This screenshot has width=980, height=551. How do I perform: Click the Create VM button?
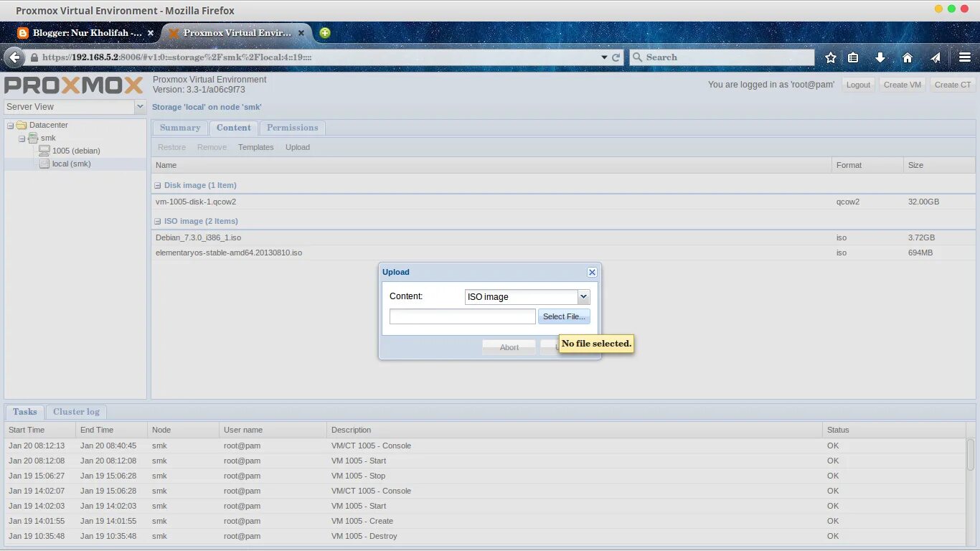pyautogui.click(x=902, y=85)
